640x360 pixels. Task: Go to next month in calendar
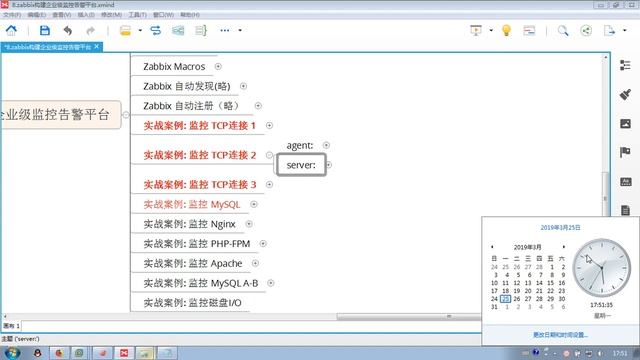point(564,247)
